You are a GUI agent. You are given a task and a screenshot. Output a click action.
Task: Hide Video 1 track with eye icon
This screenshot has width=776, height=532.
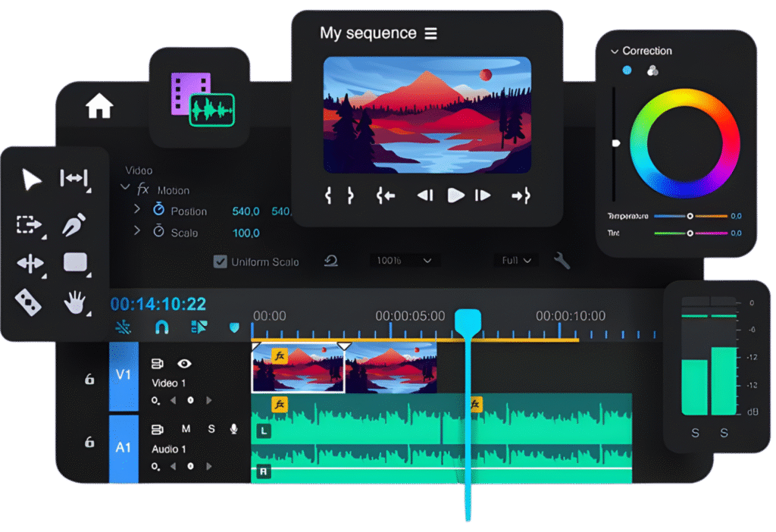pos(184,364)
